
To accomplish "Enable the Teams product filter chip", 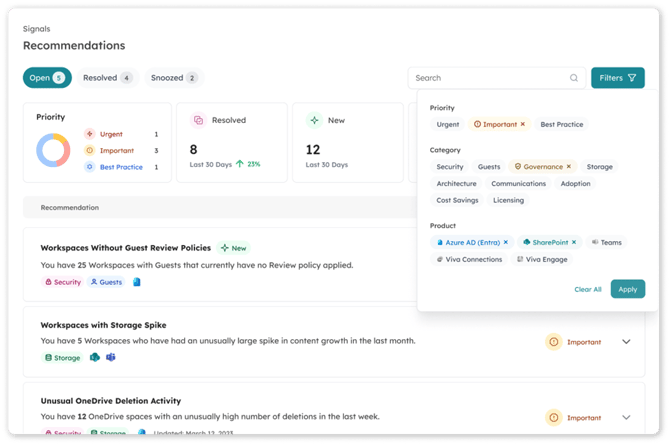I will pyautogui.click(x=605, y=242).
